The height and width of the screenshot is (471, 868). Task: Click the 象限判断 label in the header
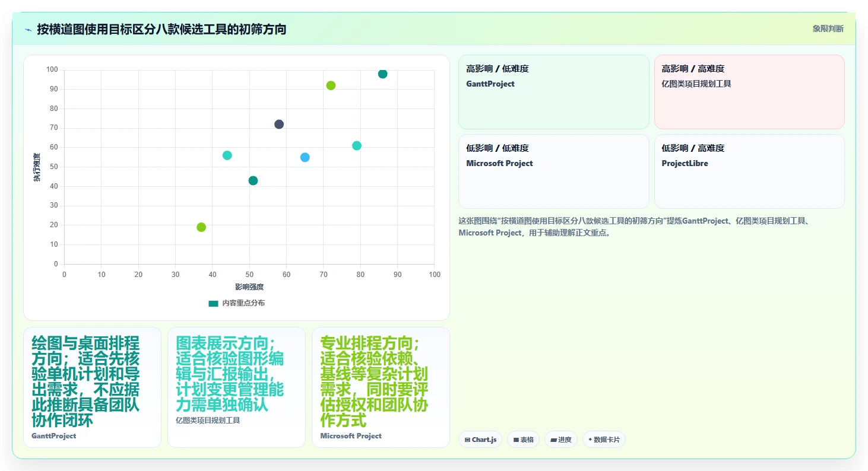point(828,29)
